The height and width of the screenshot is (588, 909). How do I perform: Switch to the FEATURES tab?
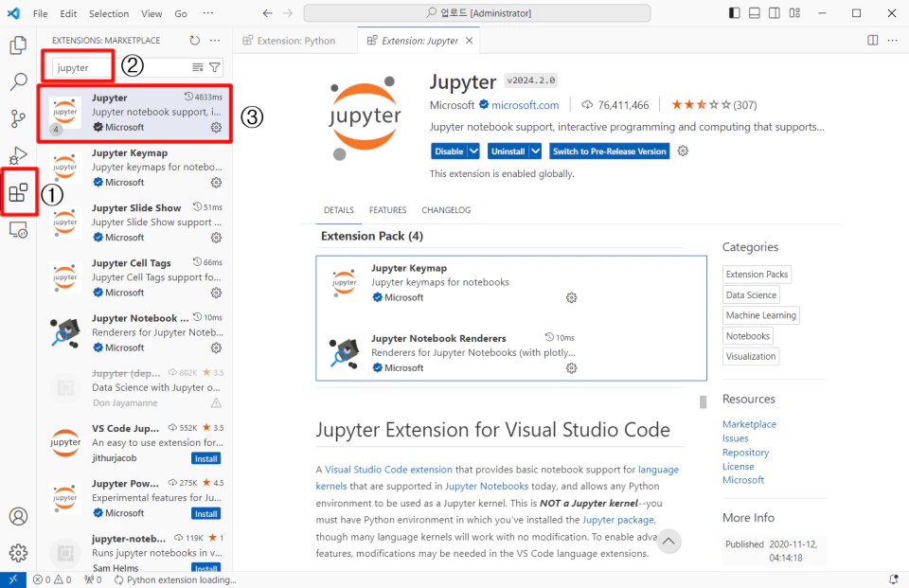388,210
